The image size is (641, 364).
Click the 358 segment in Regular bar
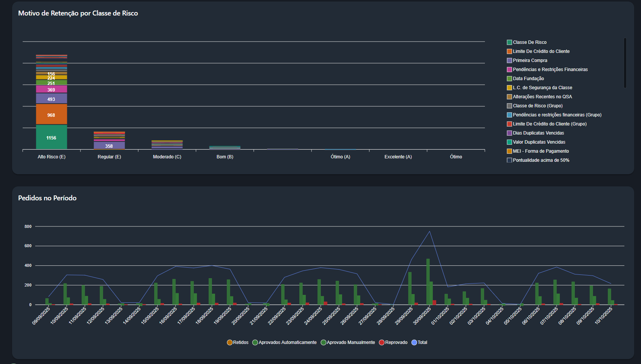[109, 146]
